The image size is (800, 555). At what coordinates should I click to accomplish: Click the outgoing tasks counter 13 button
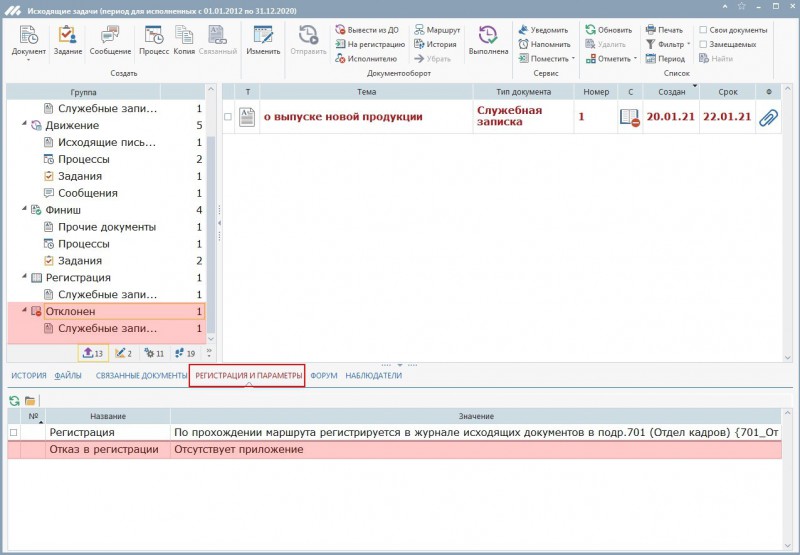tap(93, 353)
